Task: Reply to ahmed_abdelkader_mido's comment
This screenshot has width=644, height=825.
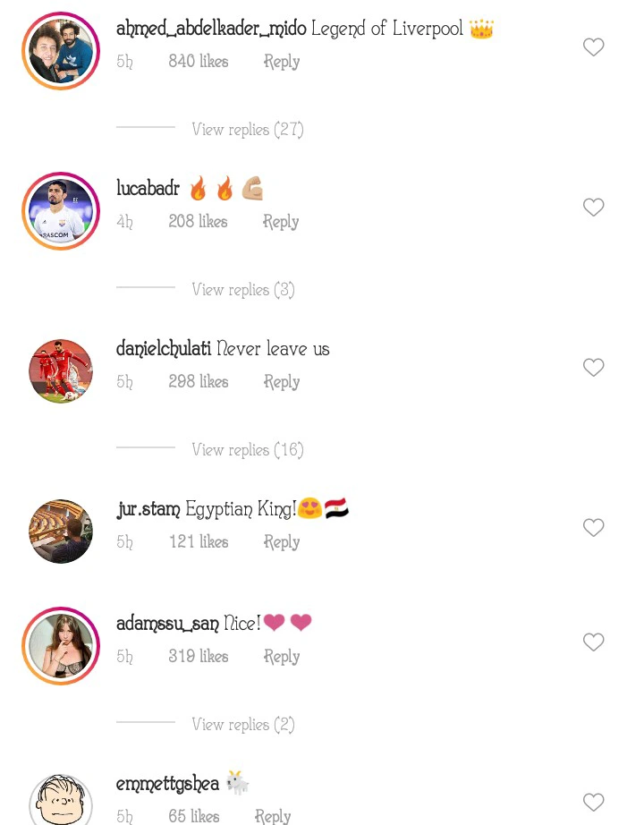Action: tap(282, 62)
